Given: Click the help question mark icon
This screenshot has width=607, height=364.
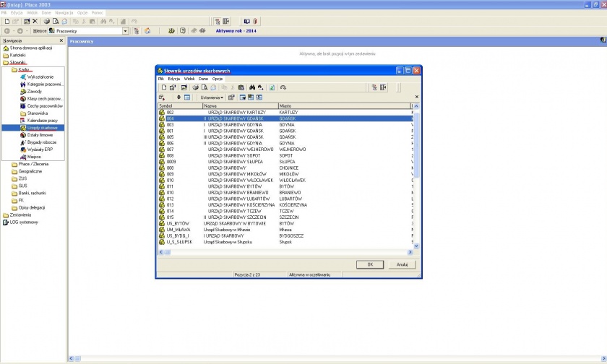Looking at the screenshot, I should [183, 31].
